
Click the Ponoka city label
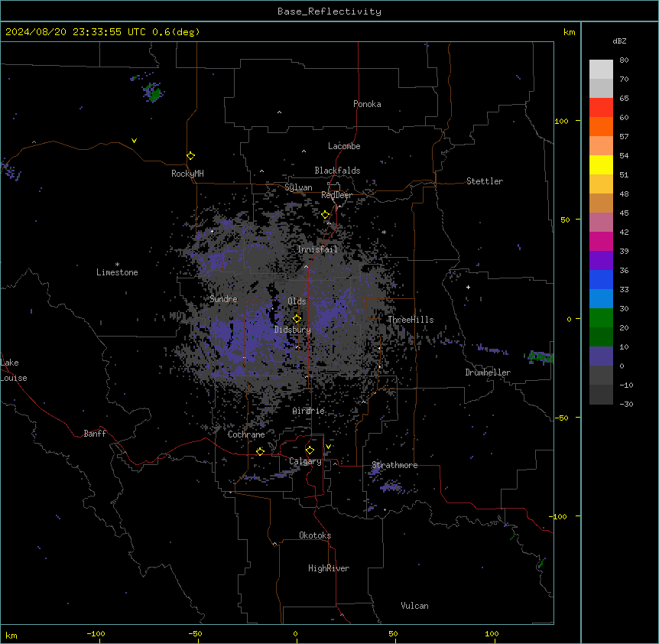point(367,104)
